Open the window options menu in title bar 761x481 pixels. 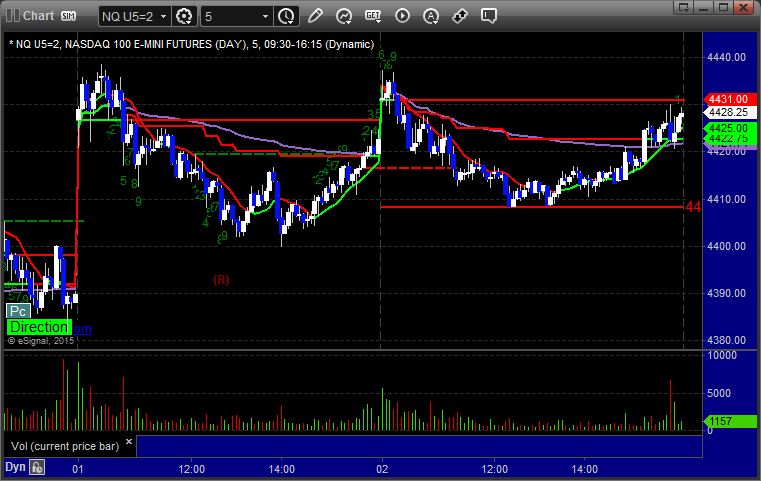tap(684, 7)
